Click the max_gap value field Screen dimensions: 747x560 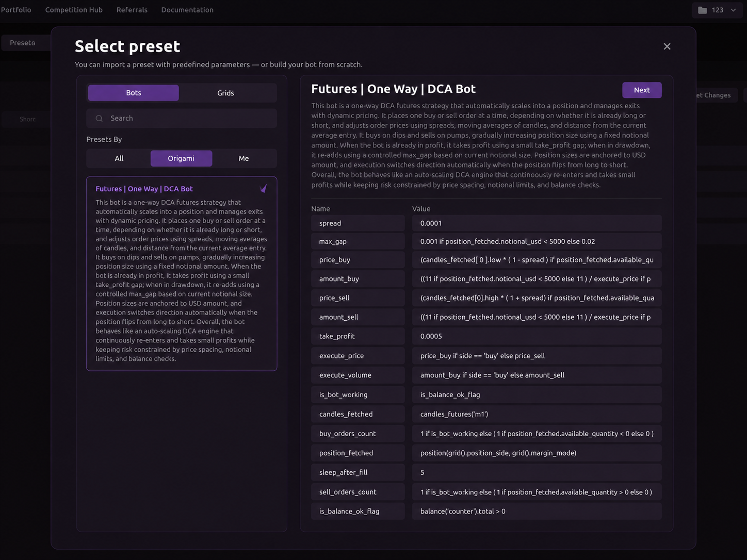537,241
